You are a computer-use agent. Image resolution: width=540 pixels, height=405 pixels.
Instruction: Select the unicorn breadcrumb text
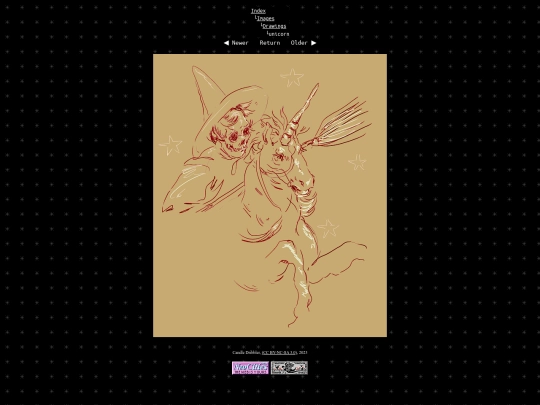(279, 34)
